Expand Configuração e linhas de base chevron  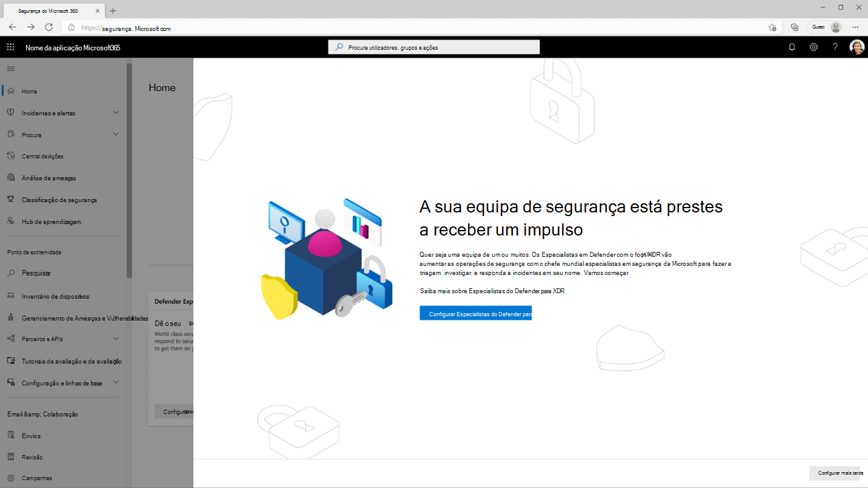point(116,382)
